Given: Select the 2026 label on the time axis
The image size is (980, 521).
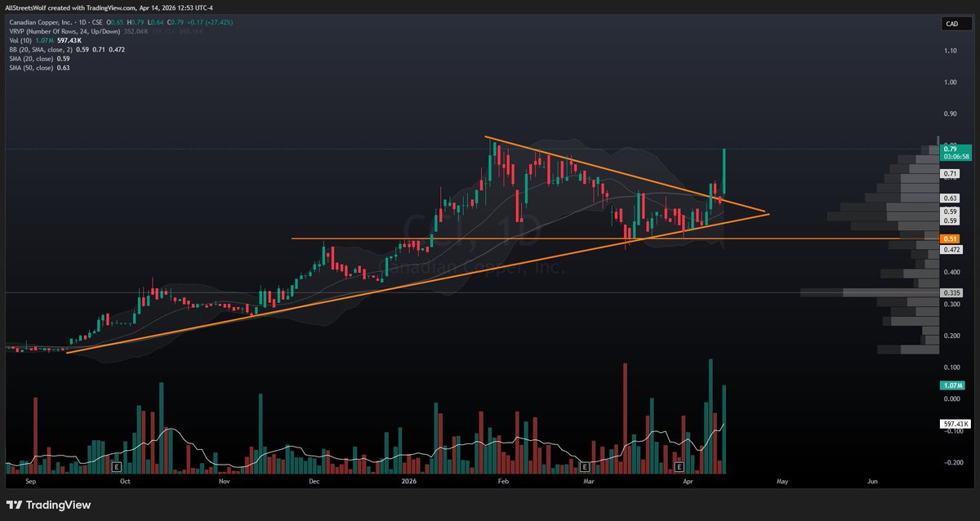Looking at the screenshot, I should (x=408, y=482).
